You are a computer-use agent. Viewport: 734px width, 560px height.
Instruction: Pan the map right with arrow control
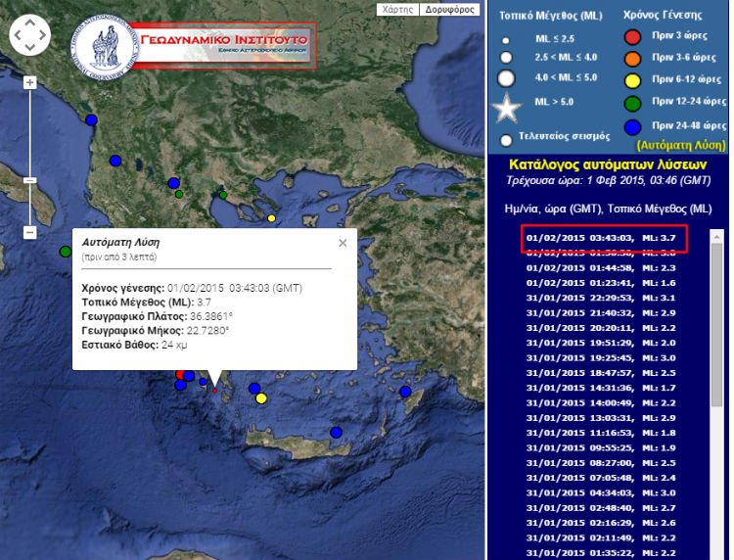pyautogui.click(x=42, y=37)
